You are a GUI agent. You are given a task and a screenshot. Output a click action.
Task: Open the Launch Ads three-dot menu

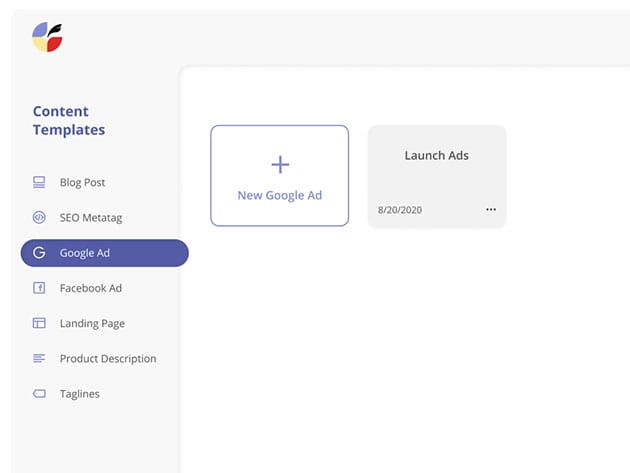(490, 210)
